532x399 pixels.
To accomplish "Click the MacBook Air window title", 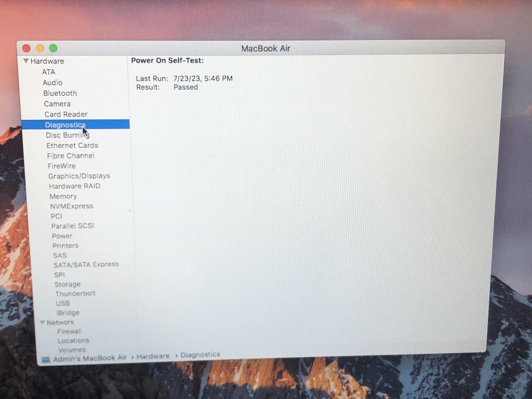I will click(266, 48).
